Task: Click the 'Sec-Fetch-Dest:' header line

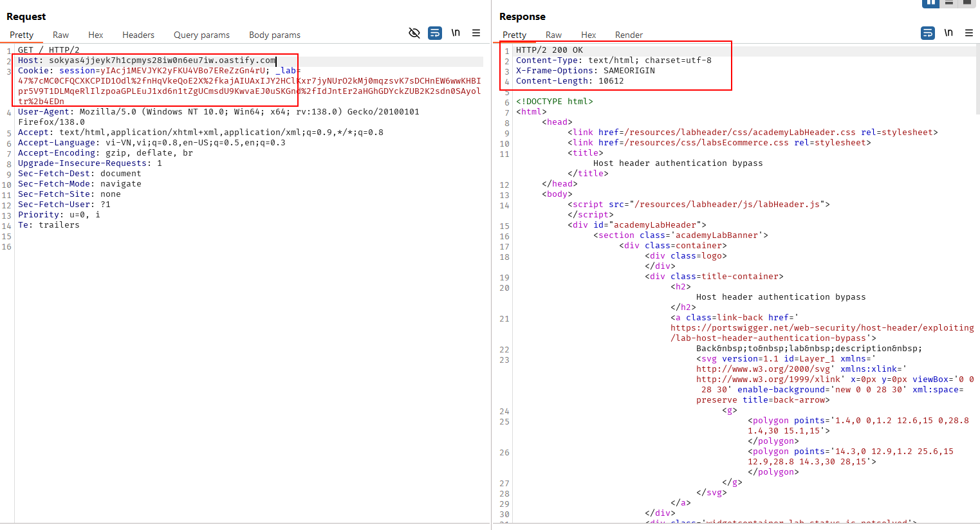Action: click(80, 174)
